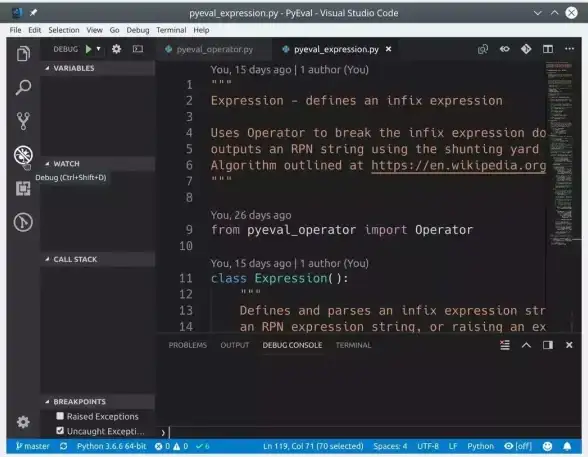Click Ln 119, Col 71 position indicator
The width and height of the screenshot is (588, 457).
pyautogui.click(x=313, y=446)
